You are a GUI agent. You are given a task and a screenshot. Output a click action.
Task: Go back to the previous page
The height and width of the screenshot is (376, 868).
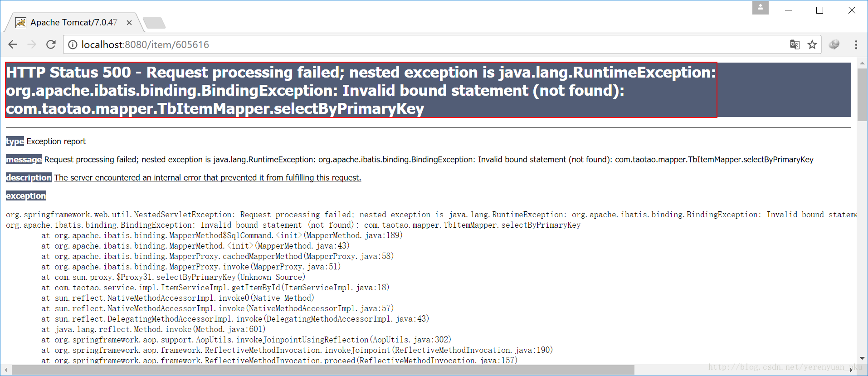tap(13, 44)
